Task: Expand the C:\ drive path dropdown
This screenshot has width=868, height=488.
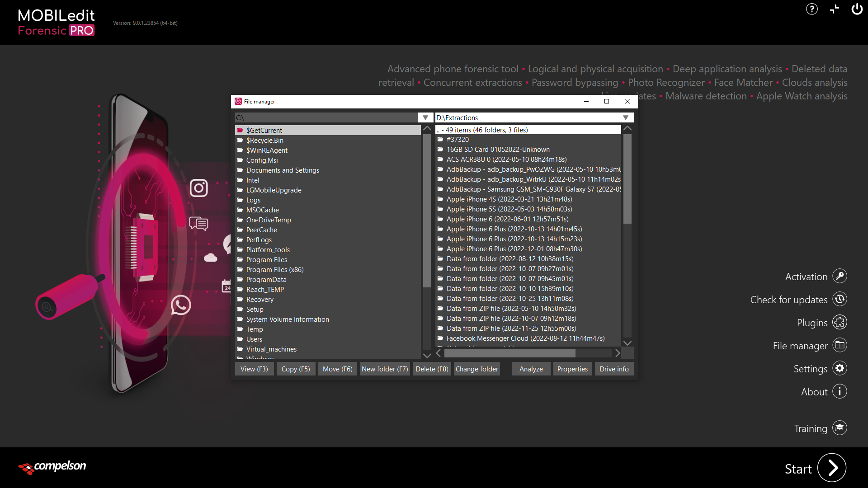Action: click(425, 117)
